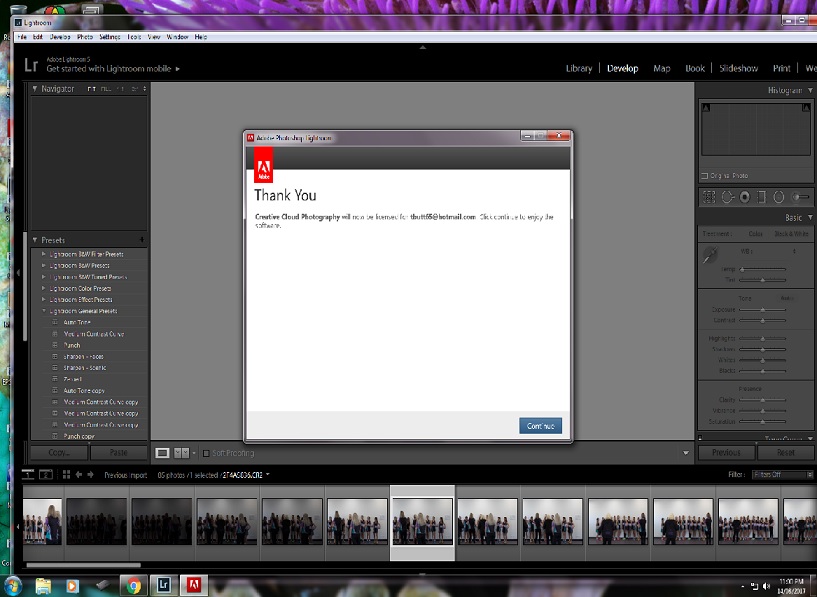The image size is (817, 597).
Task: Select the Auto Tone preset
Action: click(x=76, y=324)
